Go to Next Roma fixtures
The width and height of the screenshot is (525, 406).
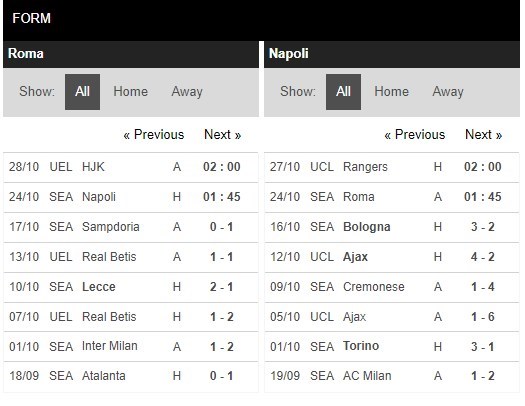click(x=223, y=135)
